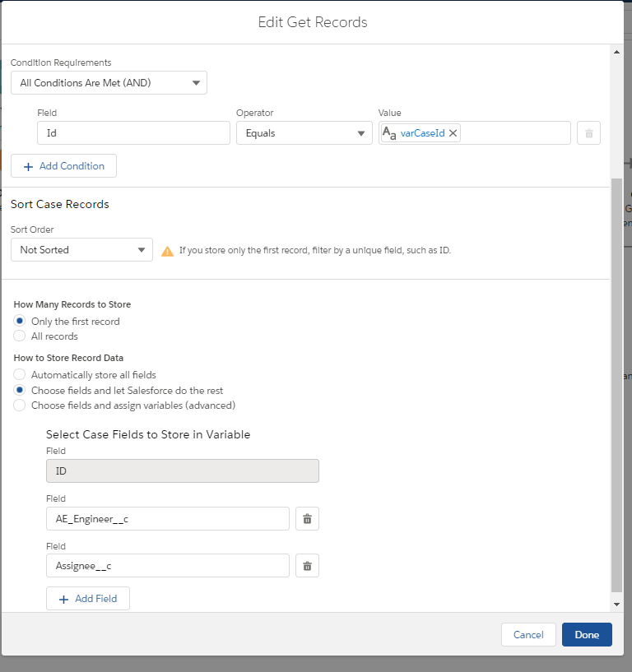The image size is (632, 672).
Task: Click the sort order warning icon
Action: (167, 251)
